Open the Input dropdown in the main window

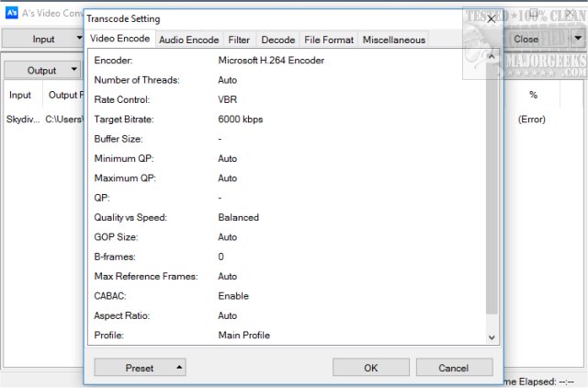[x=46, y=40]
